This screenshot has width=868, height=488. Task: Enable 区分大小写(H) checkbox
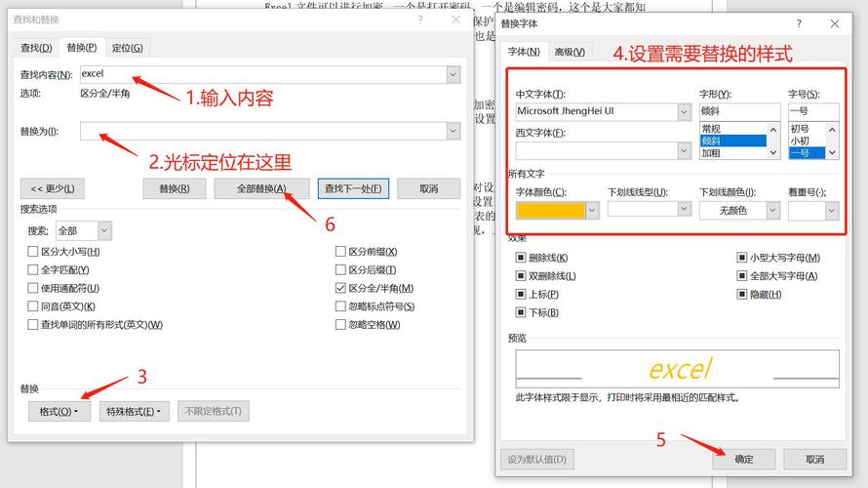pos(32,252)
